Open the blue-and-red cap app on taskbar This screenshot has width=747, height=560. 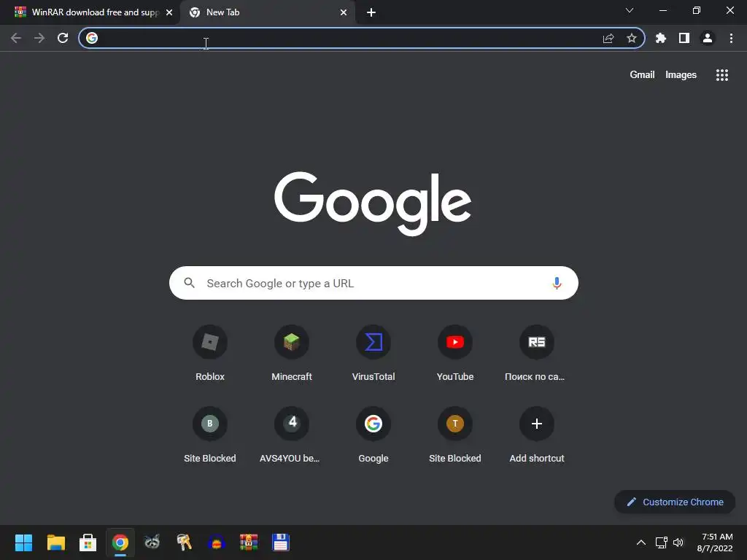pos(216,542)
